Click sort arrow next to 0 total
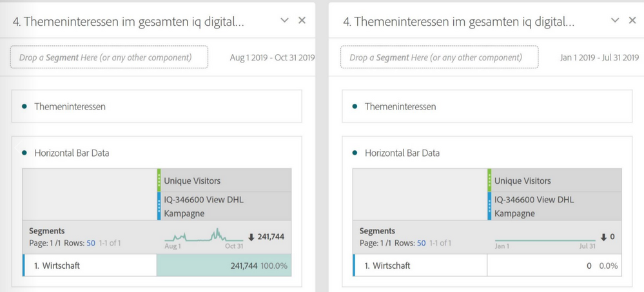This screenshot has width=644, height=292. 603,237
